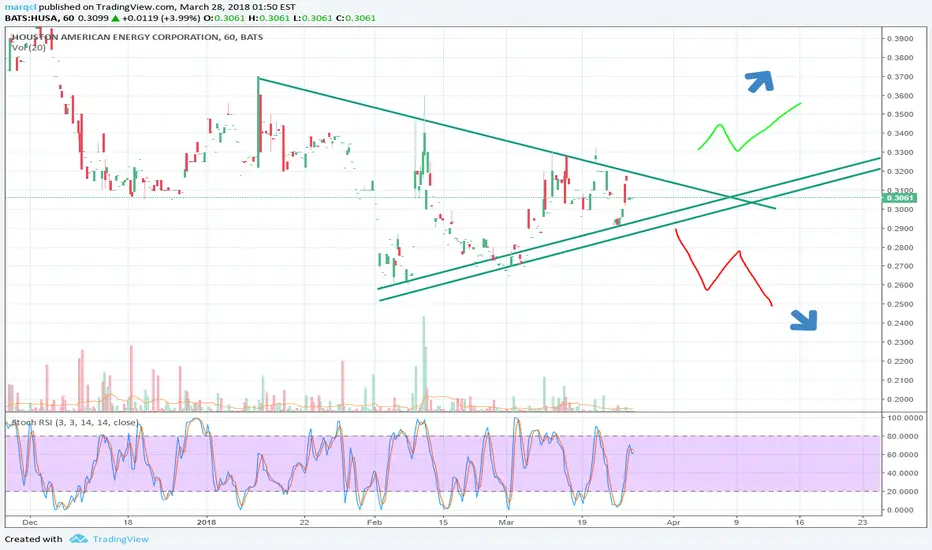This screenshot has height=550, width=932.
Task: Click the Created with caption text
Action: coord(33,539)
